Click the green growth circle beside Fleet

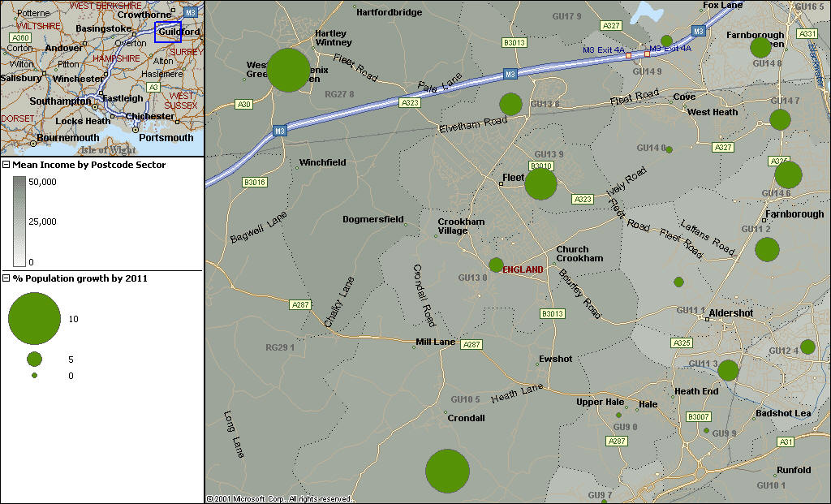540,183
